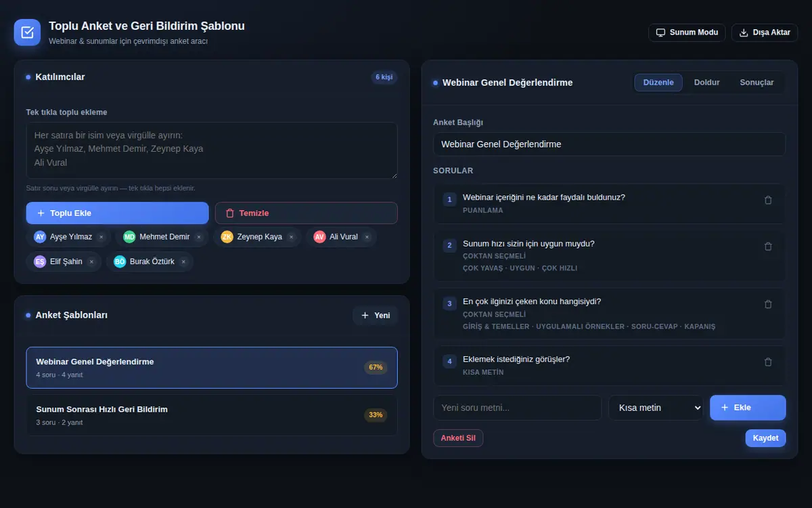Switch to the Düzenle tab
The width and height of the screenshot is (812, 508).
[658, 83]
